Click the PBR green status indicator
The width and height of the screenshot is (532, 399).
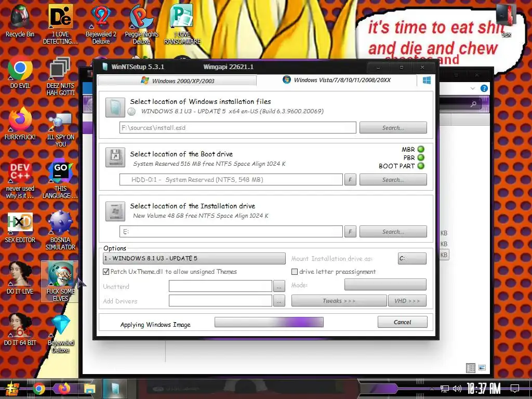(x=421, y=157)
